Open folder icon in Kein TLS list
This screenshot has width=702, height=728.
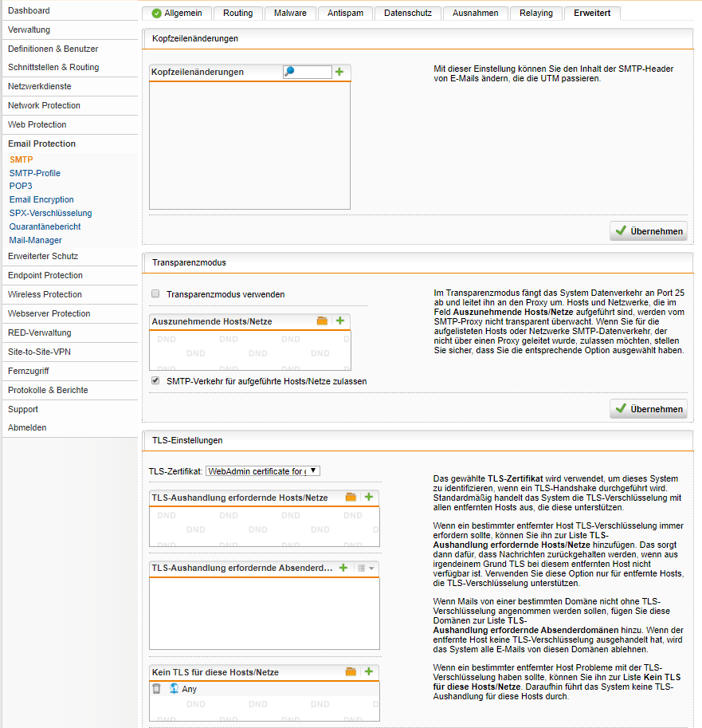point(351,672)
